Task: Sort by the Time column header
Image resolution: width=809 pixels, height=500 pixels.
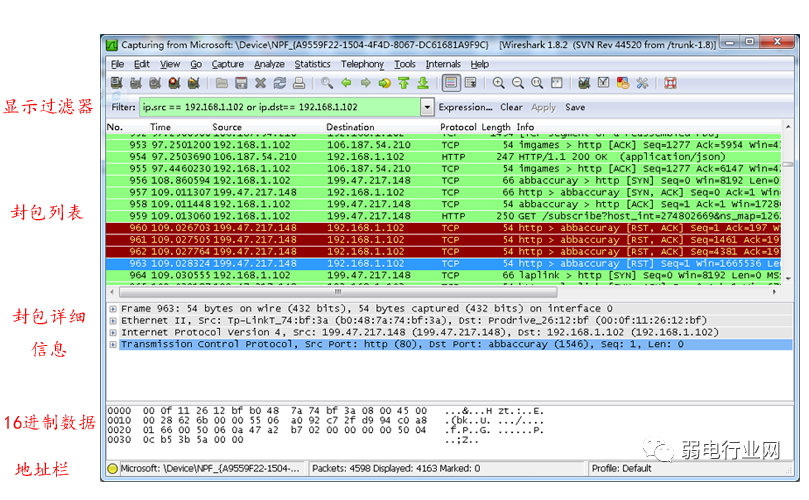Action: tap(160, 127)
